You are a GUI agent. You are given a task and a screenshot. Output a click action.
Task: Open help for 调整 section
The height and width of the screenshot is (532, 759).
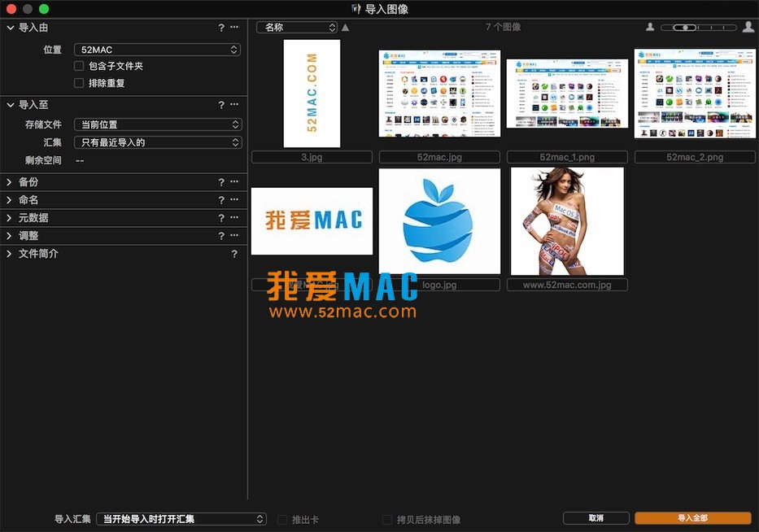(x=221, y=236)
